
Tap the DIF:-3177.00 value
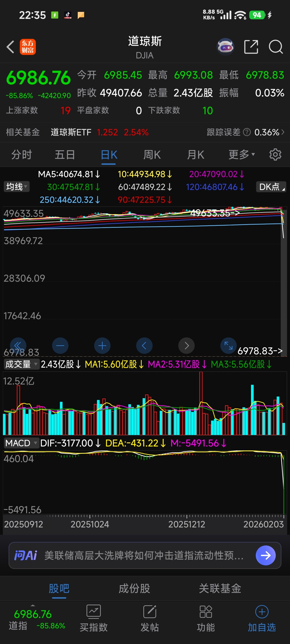pyautogui.click(x=70, y=443)
